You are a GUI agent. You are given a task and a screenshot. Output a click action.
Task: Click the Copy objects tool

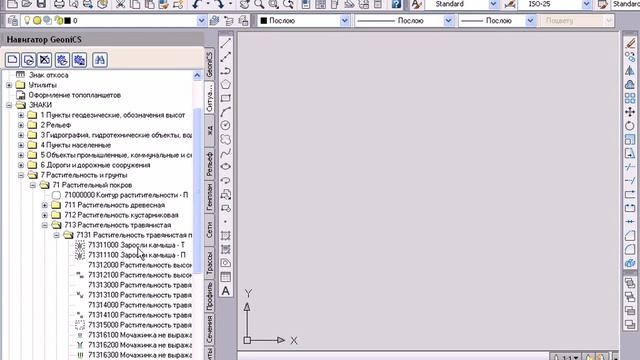click(630, 57)
